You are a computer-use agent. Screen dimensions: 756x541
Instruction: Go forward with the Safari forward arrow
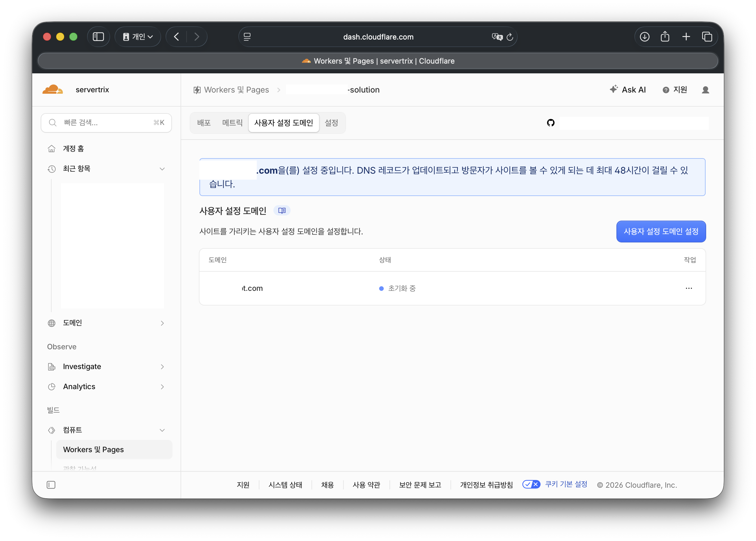[197, 37]
